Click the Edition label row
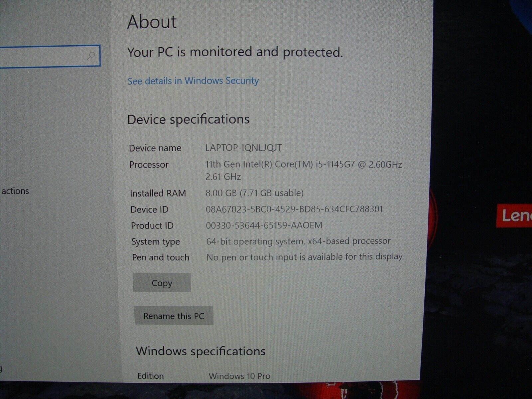Viewport: 532px width, 399px height. click(x=150, y=375)
